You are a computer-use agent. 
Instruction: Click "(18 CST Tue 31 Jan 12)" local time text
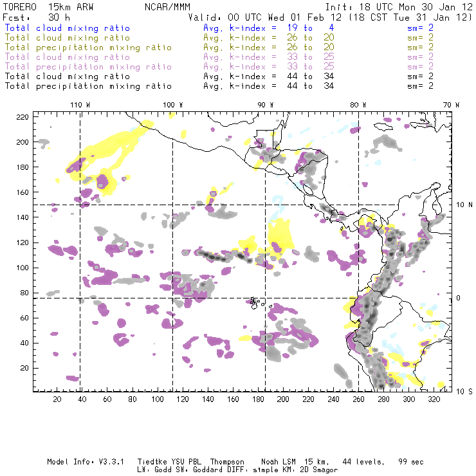(x=411, y=17)
